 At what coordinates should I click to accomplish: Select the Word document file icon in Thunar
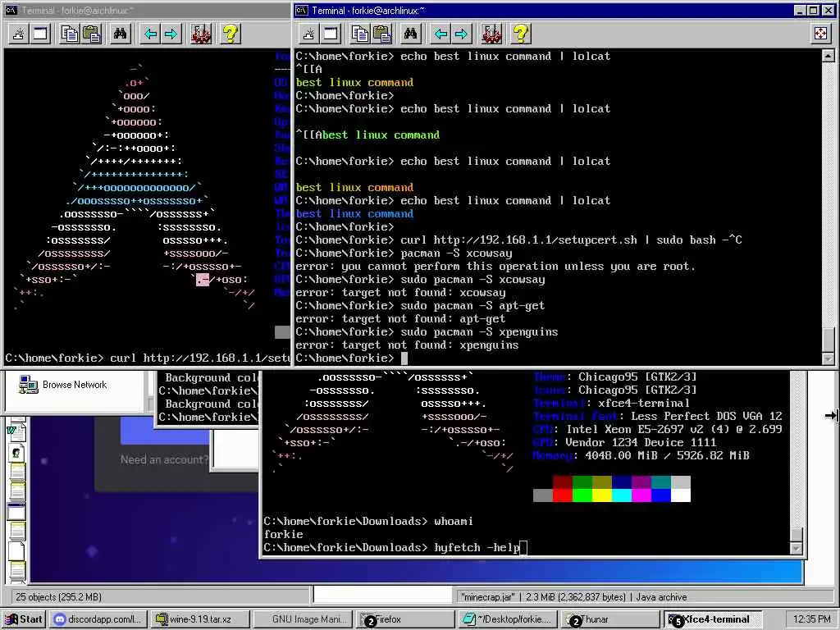[x=15, y=431]
